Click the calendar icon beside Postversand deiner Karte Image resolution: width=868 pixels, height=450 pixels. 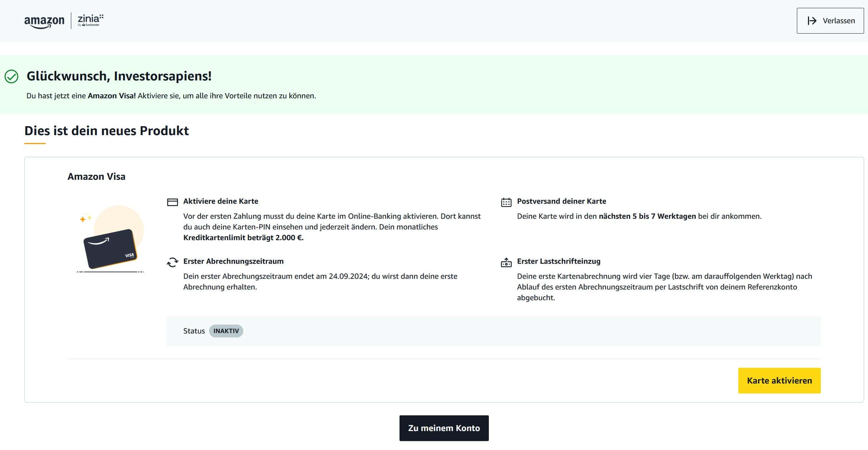[506, 202]
